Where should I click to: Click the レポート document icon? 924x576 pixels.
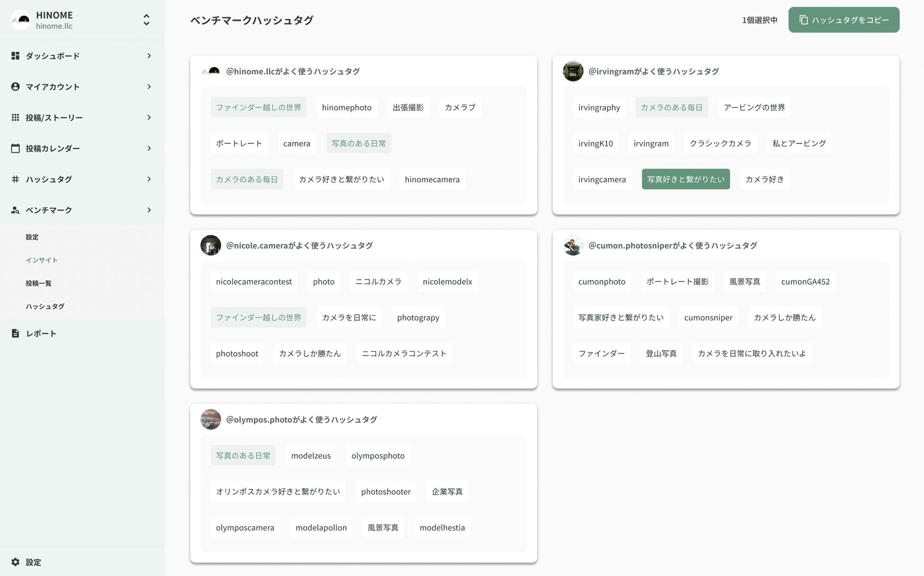(x=15, y=333)
